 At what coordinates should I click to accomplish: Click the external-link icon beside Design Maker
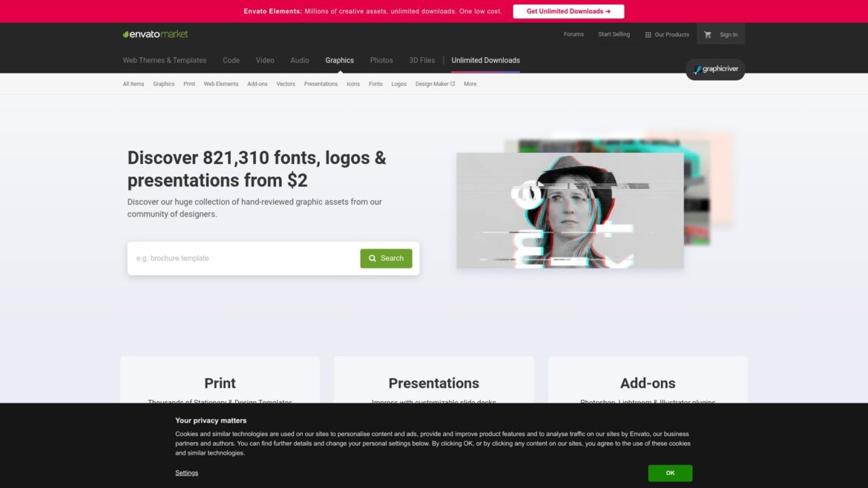(x=453, y=84)
